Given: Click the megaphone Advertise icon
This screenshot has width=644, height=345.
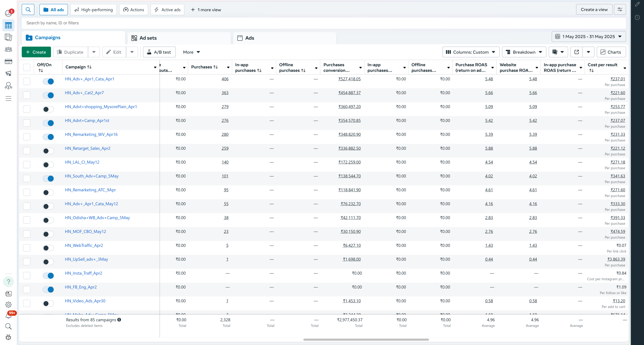Looking at the screenshot, I should [x=8, y=73].
